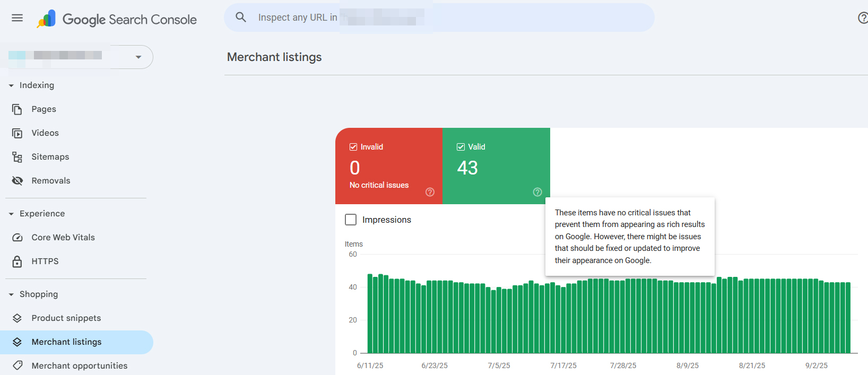Click the help icon in Invalid card

click(x=430, y=192)
